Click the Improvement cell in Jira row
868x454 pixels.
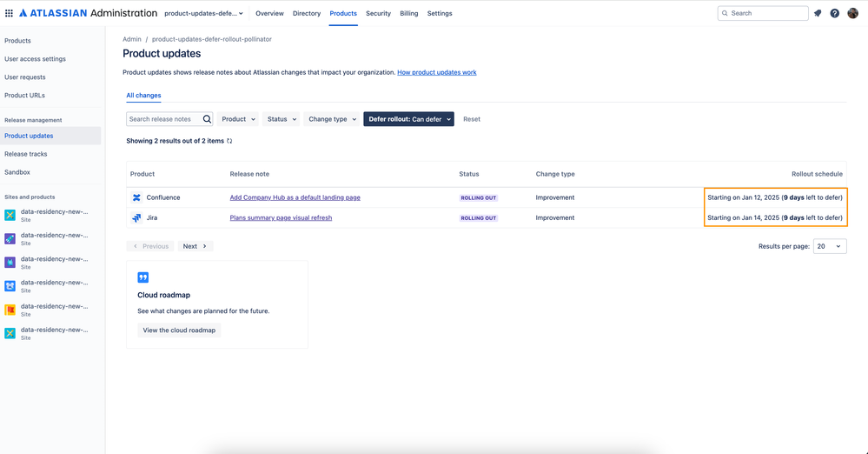tap(554, 217)
